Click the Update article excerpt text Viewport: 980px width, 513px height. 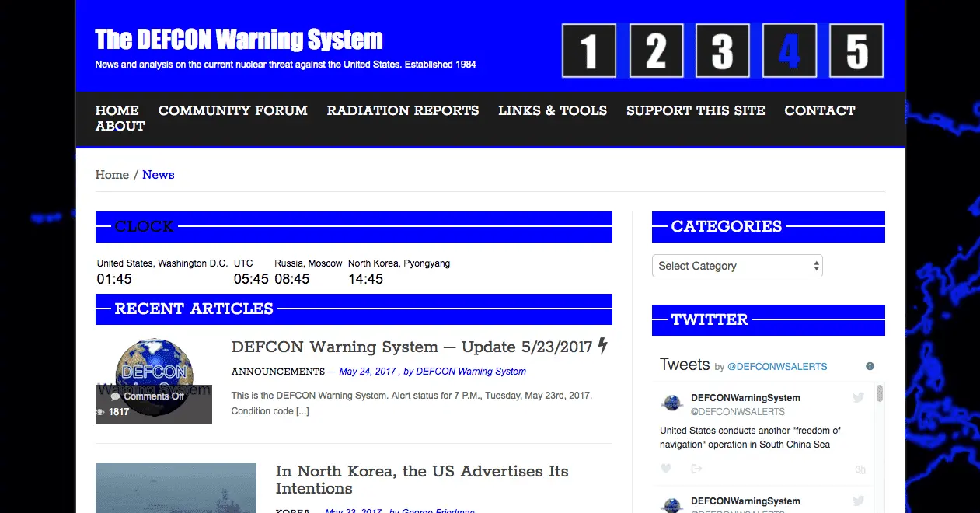(x=412, y=403)
